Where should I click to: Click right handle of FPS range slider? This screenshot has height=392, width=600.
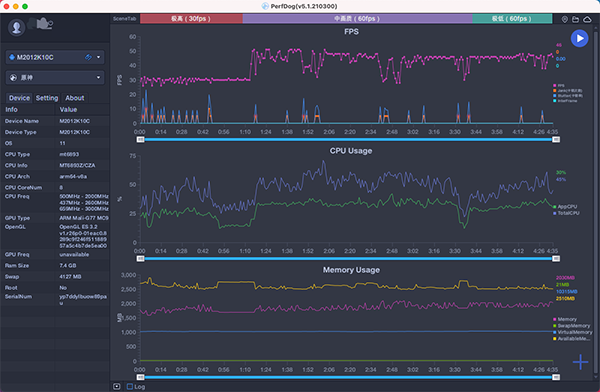(x=556, y=140)
